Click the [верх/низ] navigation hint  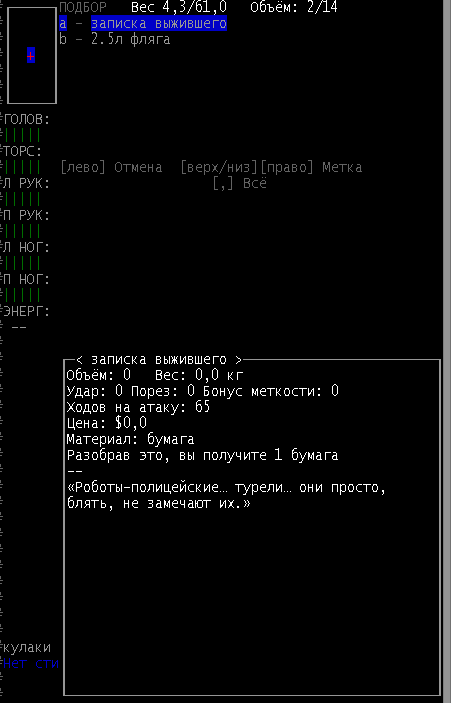coord(219,167)
